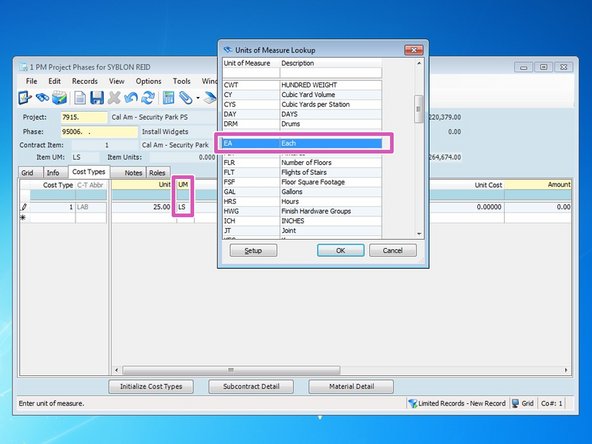Click the paperclip attachments icon
The height and width of the screenshot is (444, 592).
coord(185,98)
